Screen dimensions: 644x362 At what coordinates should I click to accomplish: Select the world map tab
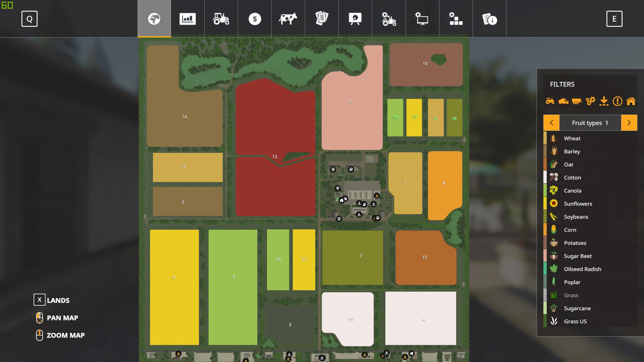click(154, 19)
